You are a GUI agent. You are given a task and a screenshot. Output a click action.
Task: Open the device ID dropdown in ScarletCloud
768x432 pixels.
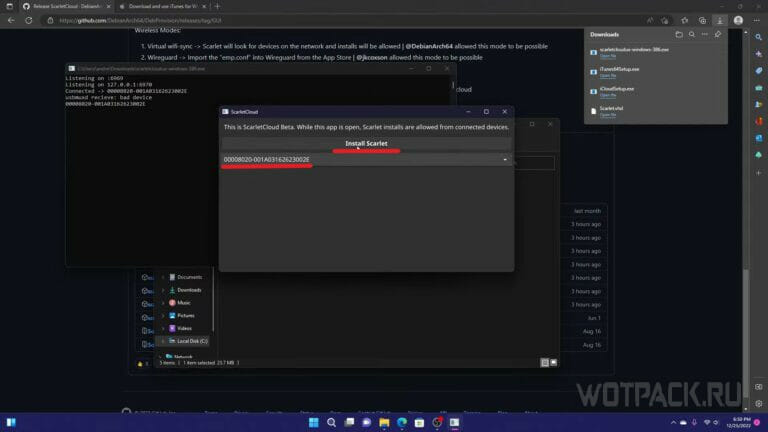(505, 159)
